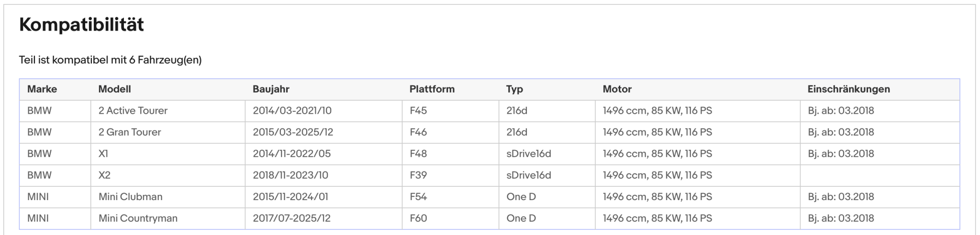980x235 pixels.
Task: Click the 2017/07-2025/12 year range cell
Action: 323,218
